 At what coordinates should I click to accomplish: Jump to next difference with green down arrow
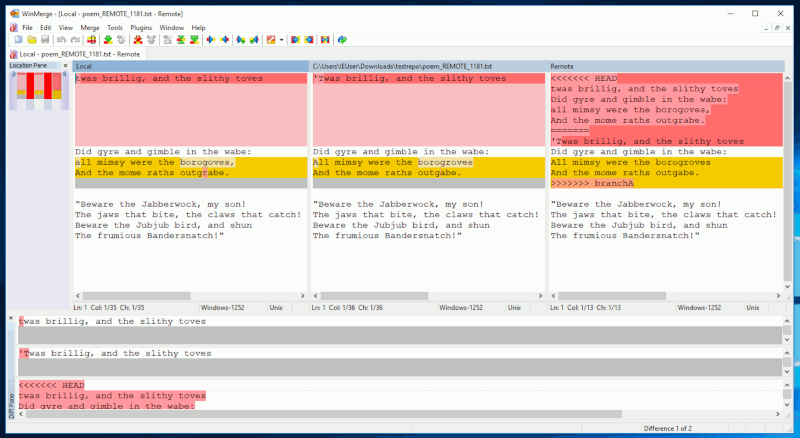(x=107, y=40)
